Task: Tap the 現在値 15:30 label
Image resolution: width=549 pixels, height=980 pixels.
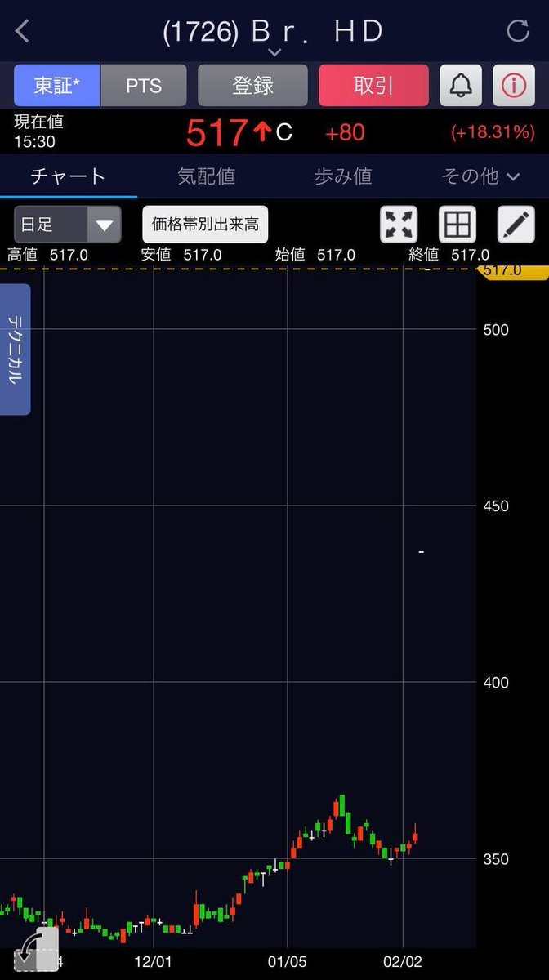Action: click(38, 131)
